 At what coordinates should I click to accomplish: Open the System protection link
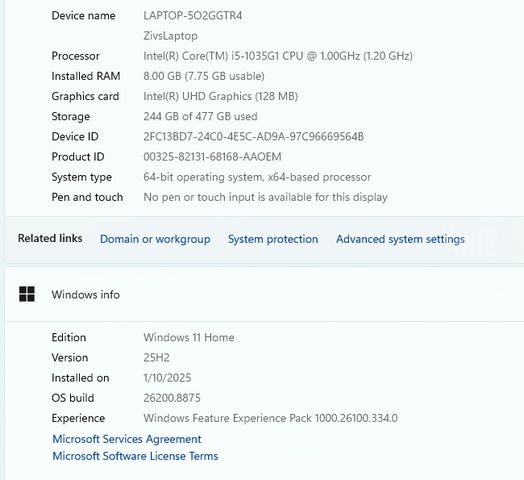pos(273,239)
